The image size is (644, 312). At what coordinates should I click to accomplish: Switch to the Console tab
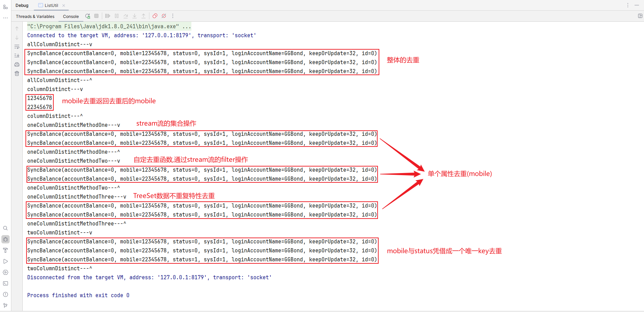pyautogui.click(x=71, y=17)
